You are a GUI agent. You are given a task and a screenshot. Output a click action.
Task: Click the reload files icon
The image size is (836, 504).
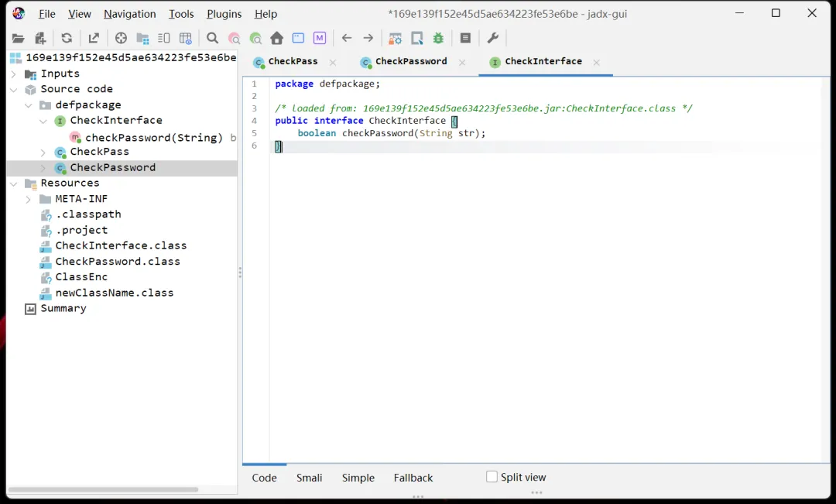click(x=67, y=38)
